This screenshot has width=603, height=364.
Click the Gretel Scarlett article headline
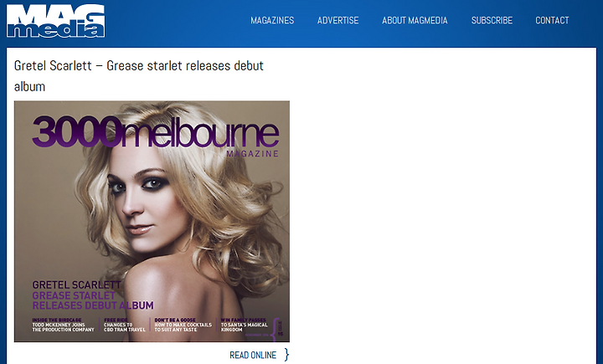pos(139,76)
